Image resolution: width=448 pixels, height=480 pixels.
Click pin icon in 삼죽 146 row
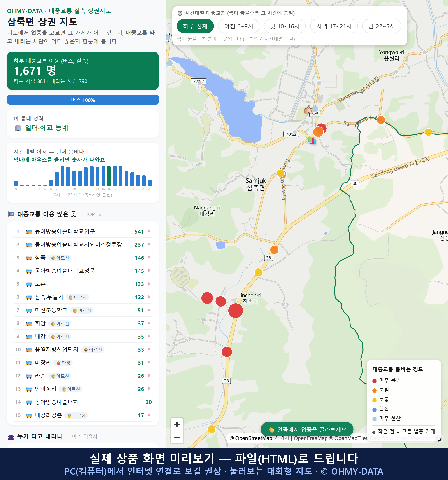tap(149, 258)
